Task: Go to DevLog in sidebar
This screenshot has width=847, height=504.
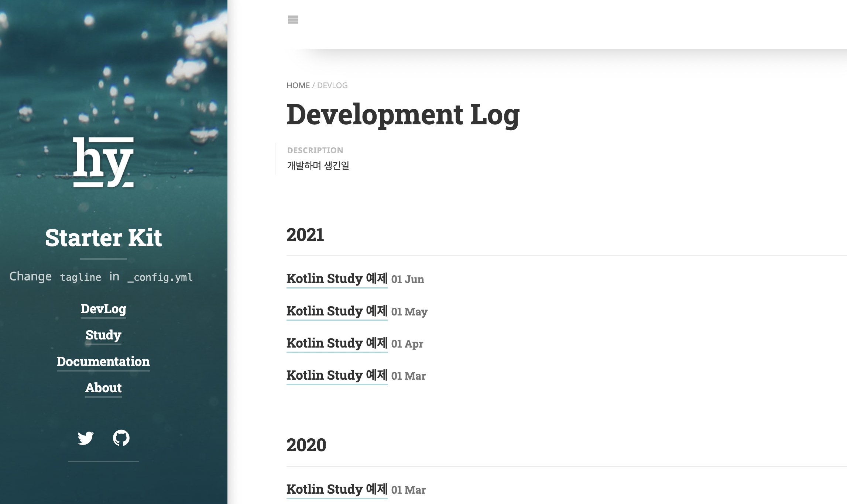Action: pyautogui.click(x=103, y=309)
